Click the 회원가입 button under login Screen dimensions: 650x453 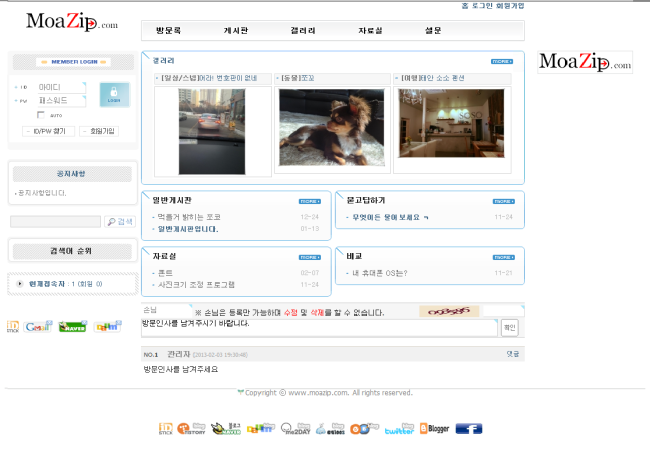point(101,131)
